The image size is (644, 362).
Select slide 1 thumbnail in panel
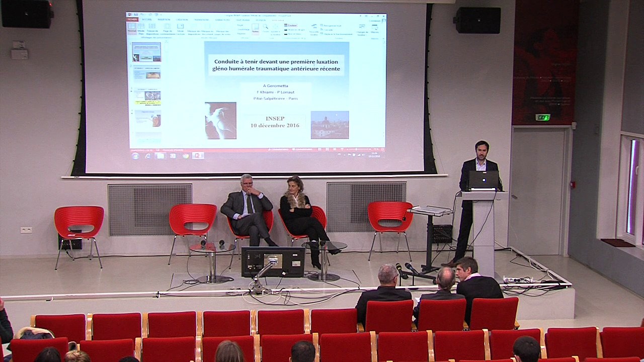point(146,52)
